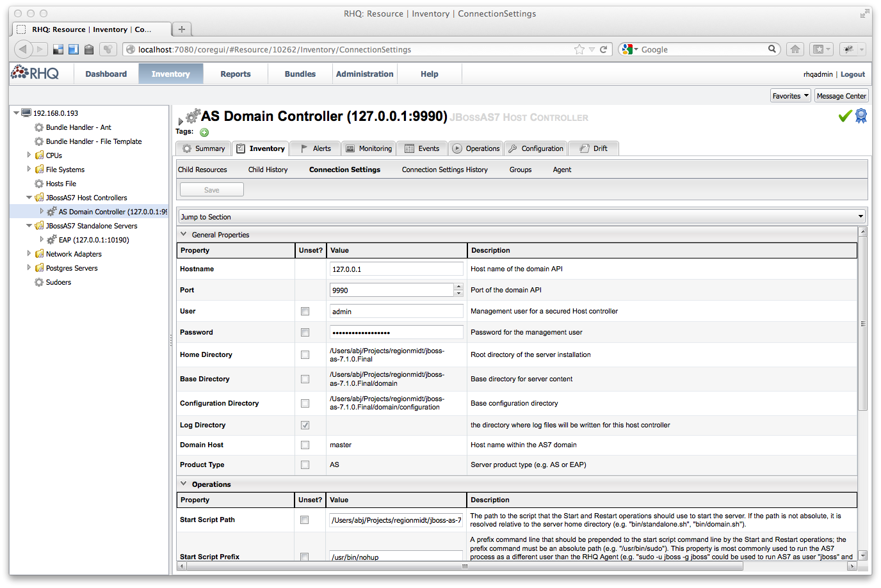Open Connection Settings History subtab
The width and height of the screenshot is (881, 588).
coord(445,170)
